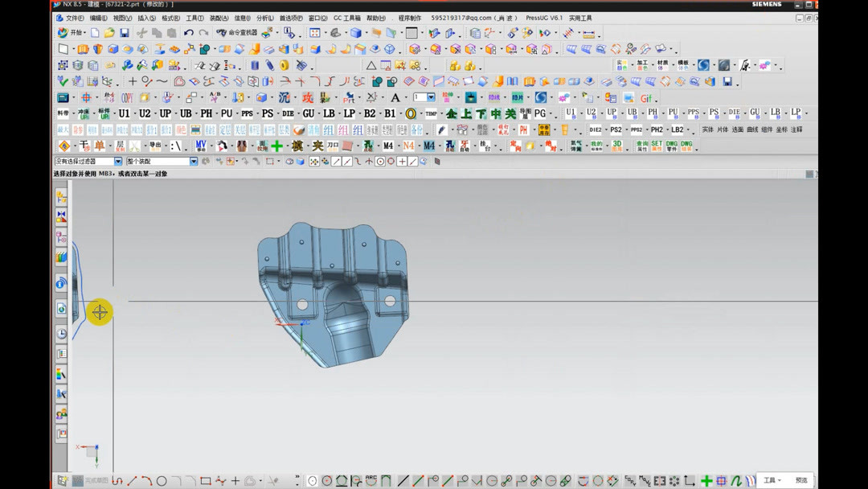Open the selection filter dropdown

pyautogui.click(x=118, y=162)
